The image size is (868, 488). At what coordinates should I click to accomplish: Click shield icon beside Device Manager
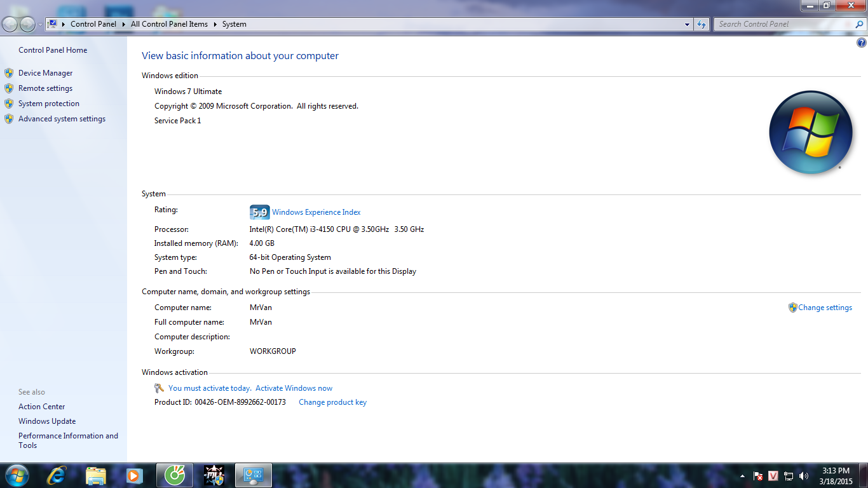(9, 73)
